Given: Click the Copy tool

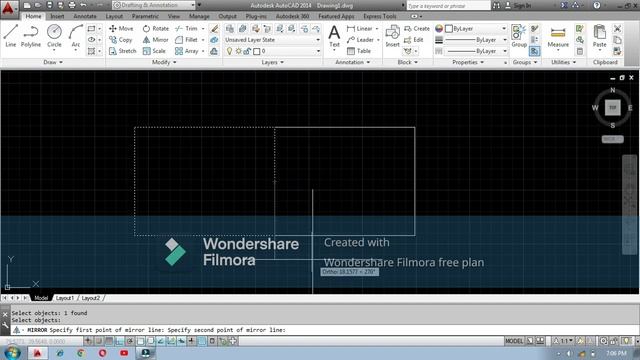Looking at the screenshot, I should point(120,40).
